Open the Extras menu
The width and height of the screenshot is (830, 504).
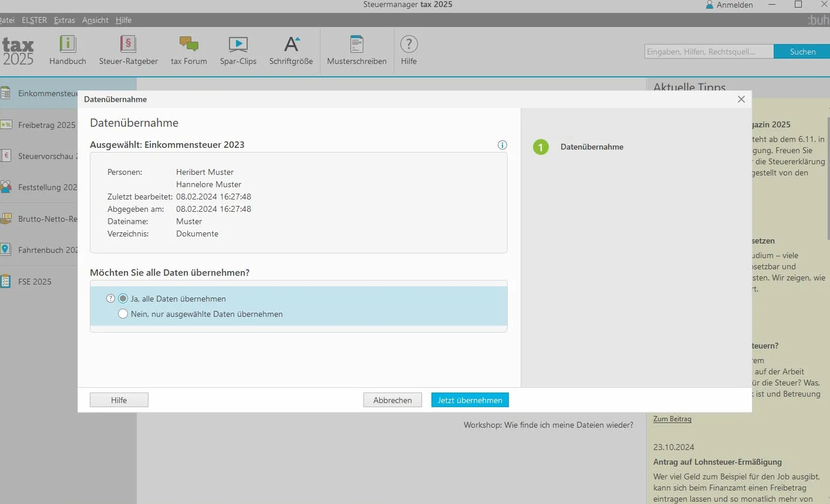pos(65,20)
